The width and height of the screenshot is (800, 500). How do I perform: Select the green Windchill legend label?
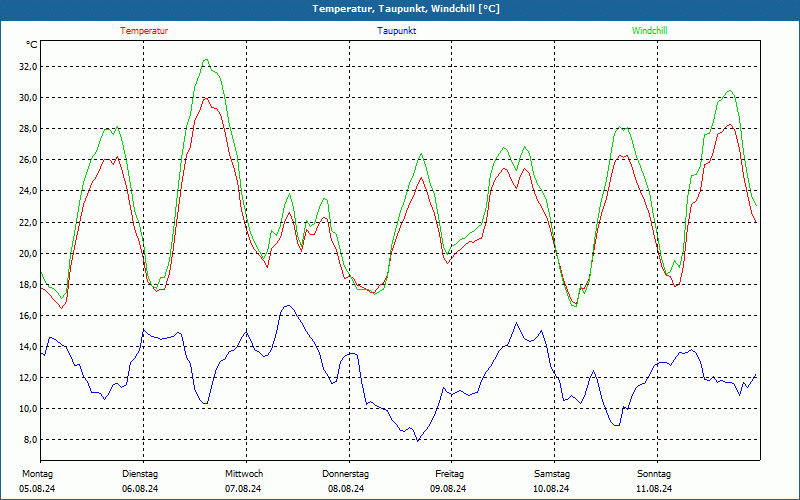click(x=649, y=31)
